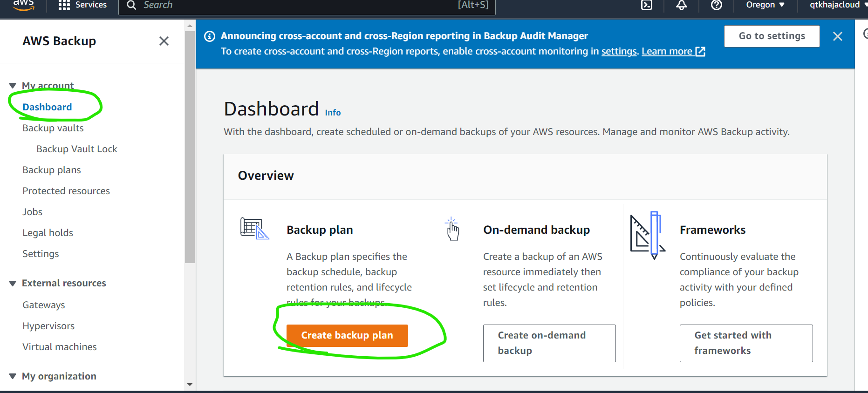
Task: Focus the top Search field
Action: 307,5
